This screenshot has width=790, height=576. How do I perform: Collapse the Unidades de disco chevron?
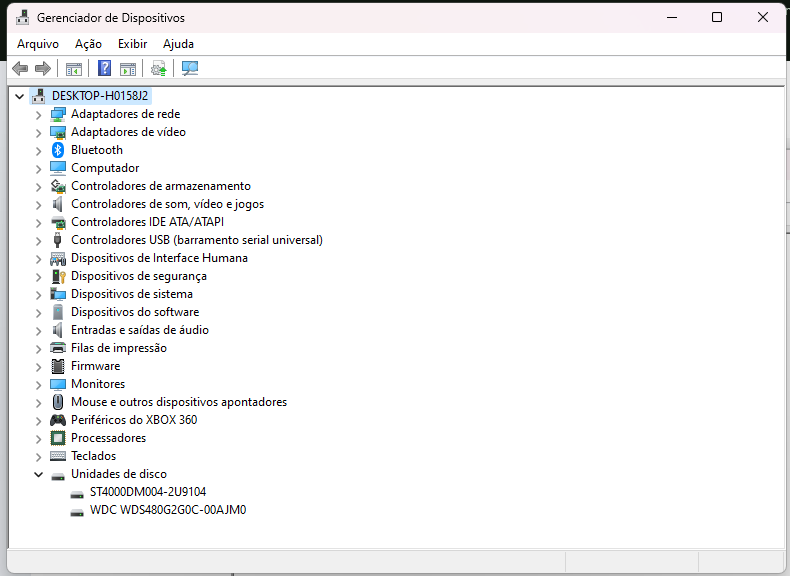tap(39, 474)
